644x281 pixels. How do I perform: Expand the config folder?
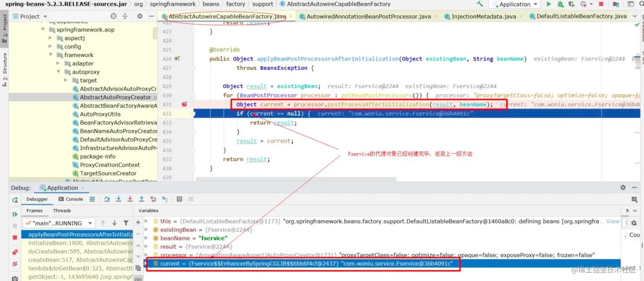(x=51, y=47)
